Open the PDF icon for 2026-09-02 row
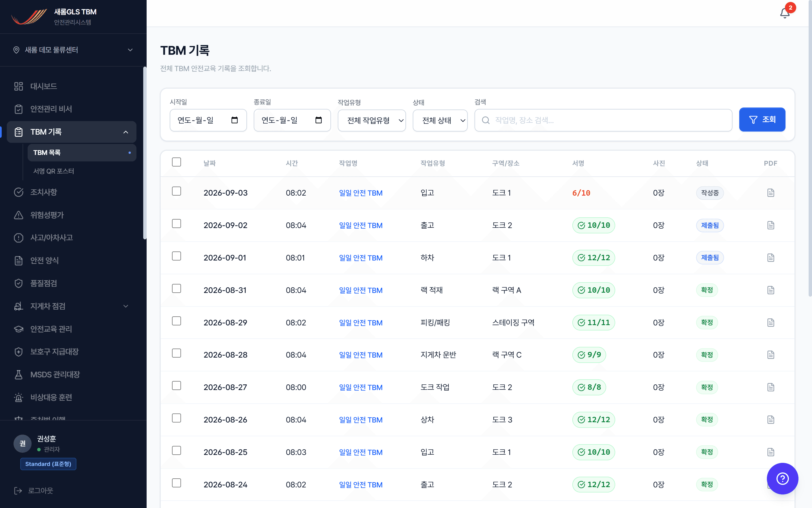This screenshot has height=508, width=812. [x=771, y=225]
